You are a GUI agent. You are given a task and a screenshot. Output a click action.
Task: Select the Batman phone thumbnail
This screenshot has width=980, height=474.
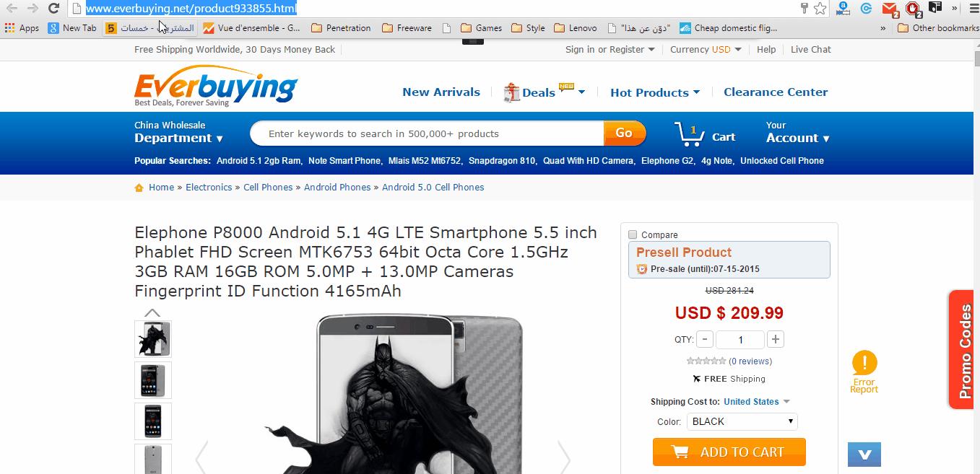click(x=153, y=339)
